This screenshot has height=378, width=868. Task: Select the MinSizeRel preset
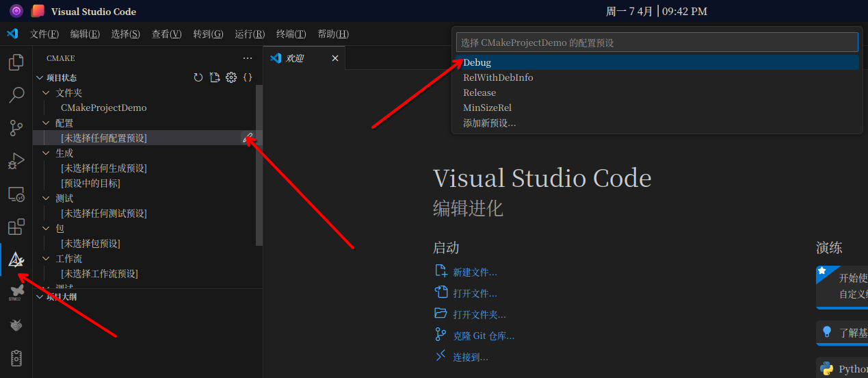[656, 108]
